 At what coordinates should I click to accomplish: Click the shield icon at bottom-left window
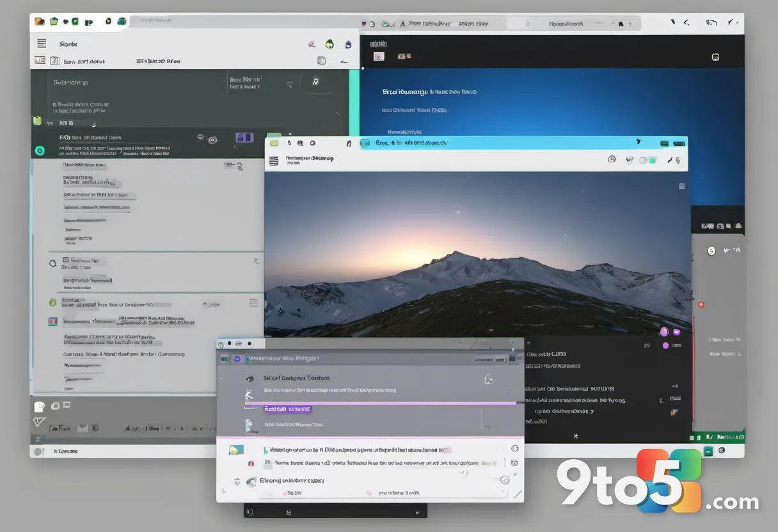[x=40, y=422]
